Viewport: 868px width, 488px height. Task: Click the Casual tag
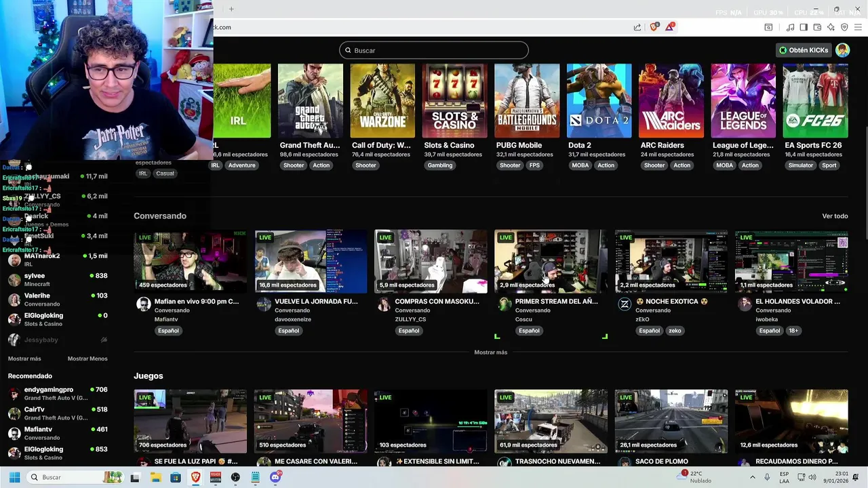click(x=165, y=174)
